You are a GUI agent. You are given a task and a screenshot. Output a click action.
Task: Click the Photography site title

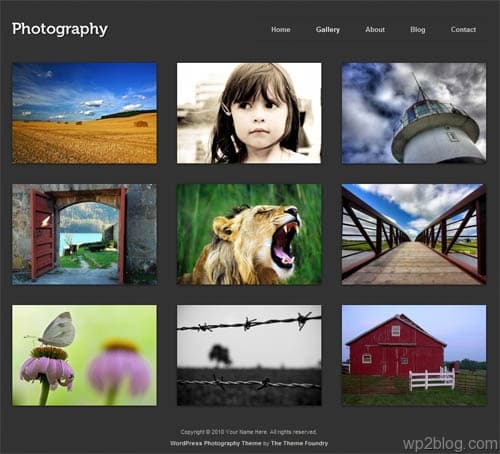[x=60, y=29]
